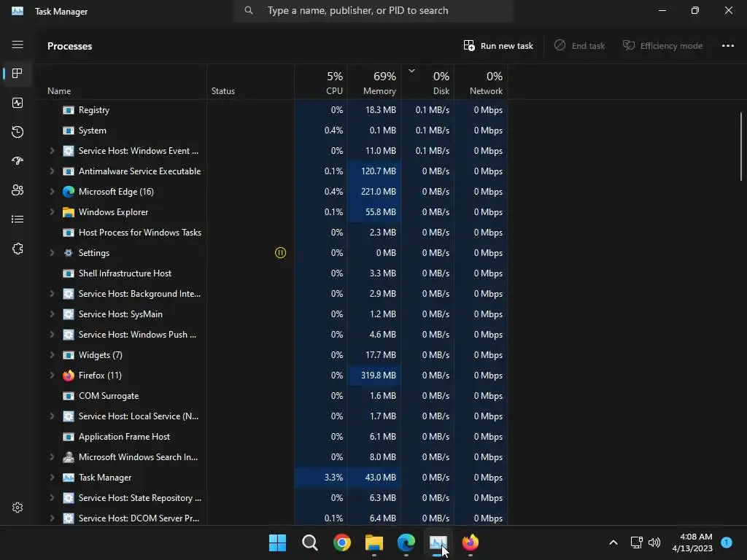The height and width of the screenshot is (560, 747).
Task: Launch Google Chrome from taskbar
Action: click(x=342, y=542)
